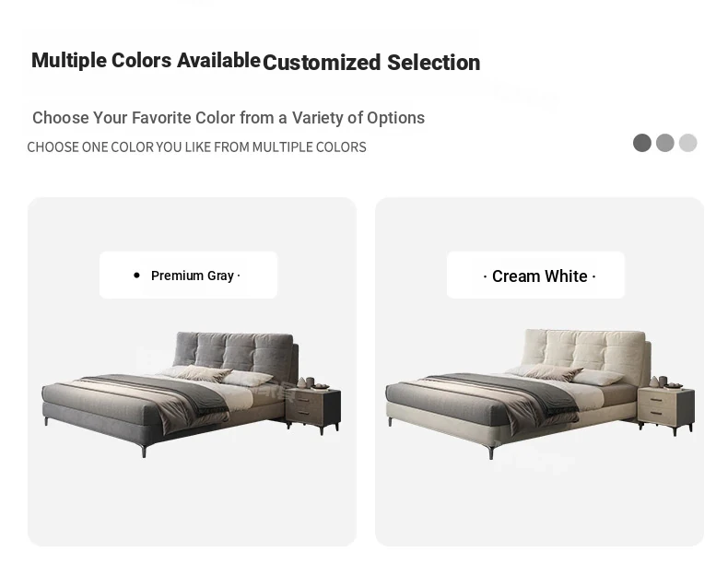
Task: Click the Premium Gray card background
Action: tap(192, 501)
